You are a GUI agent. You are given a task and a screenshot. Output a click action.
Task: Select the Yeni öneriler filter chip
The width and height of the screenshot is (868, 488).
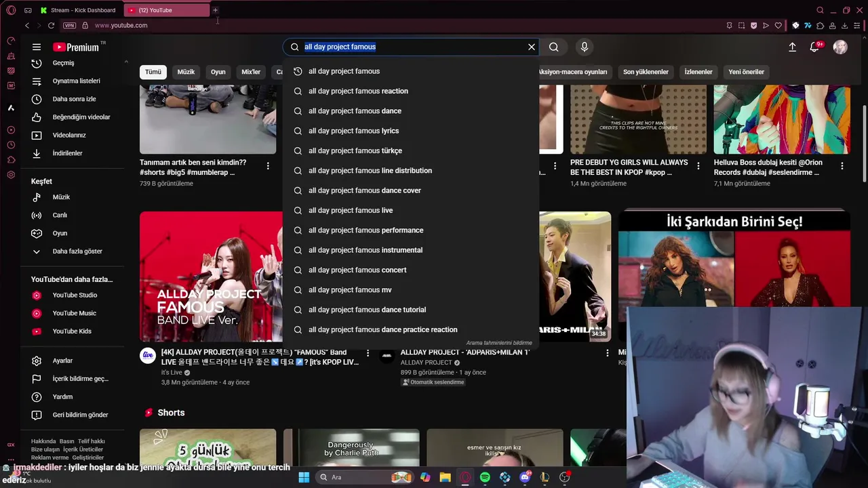pyautogui.click(x=746, y=72)
